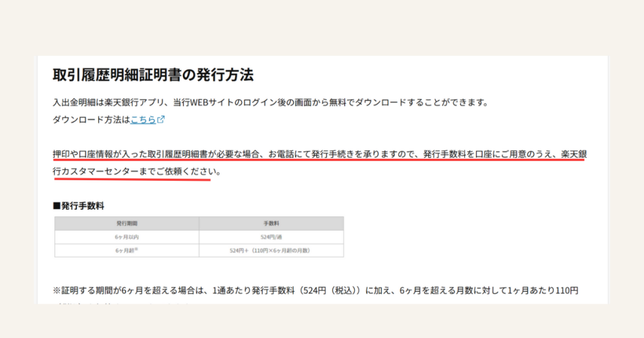Click the phrase お電話にて発行手続き in underlined sentence
Image resolution: width=644 pixels, height=338 pixels.
pyautogui.click(x=315, y=154)
